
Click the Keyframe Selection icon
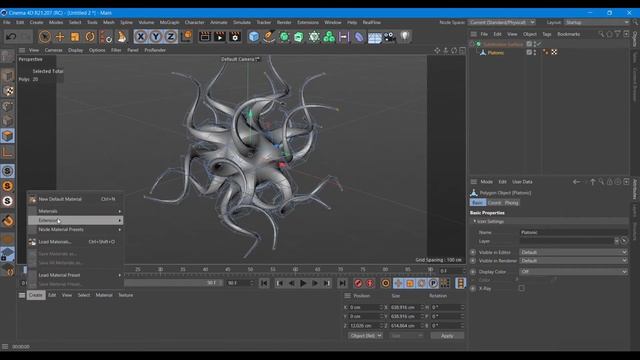tap(385, 283)
